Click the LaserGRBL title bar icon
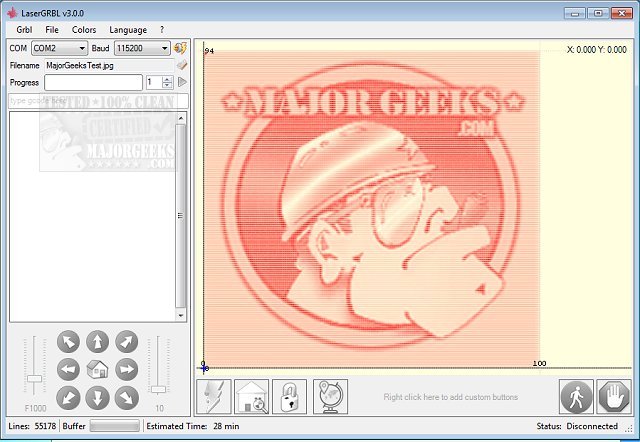The image size is (640, 442). 12,13
